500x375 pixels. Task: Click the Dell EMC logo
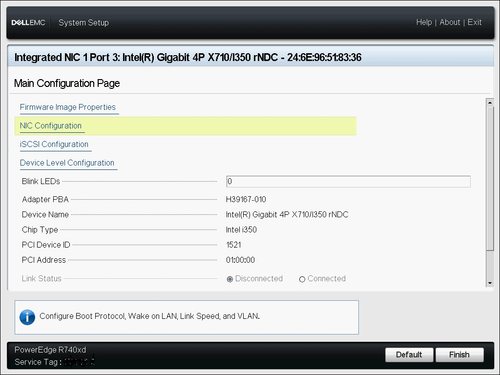(x=28, y=22)
